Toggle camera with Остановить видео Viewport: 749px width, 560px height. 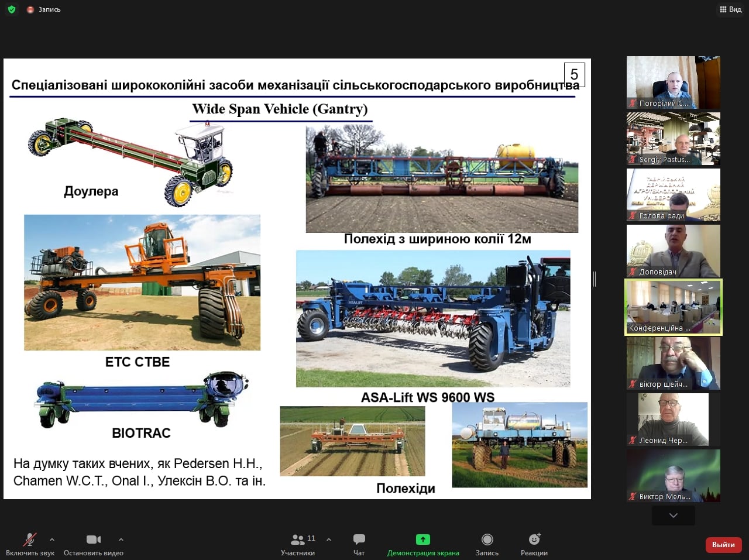pos(93,544)
